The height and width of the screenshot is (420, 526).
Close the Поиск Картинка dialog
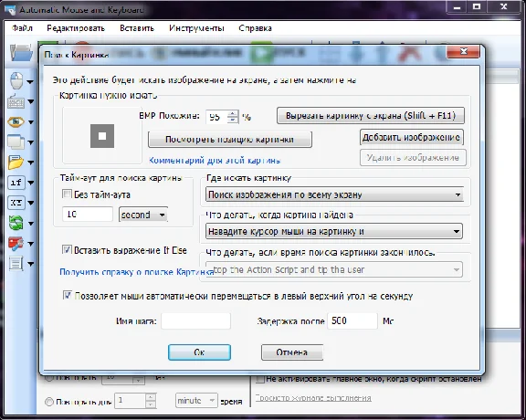[x=463, y=52]
